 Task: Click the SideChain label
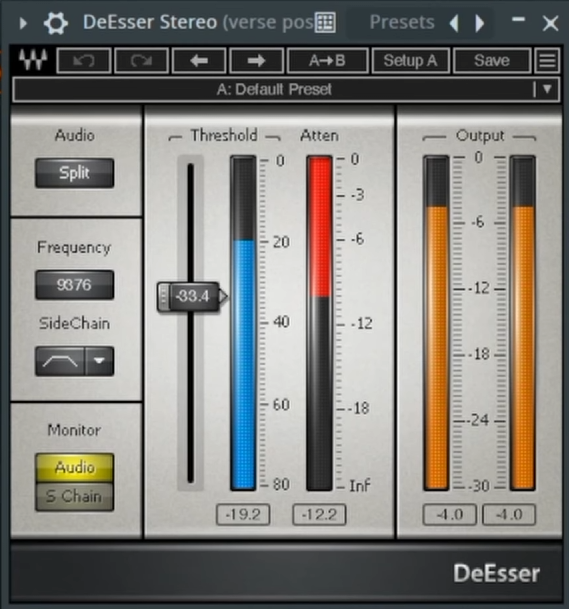[x=75, y=323]
